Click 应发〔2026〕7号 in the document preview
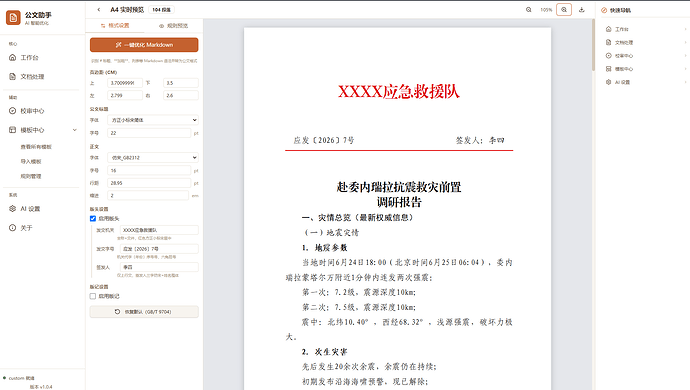The height and width of the screenshot is (390, 690). [324, 140]
